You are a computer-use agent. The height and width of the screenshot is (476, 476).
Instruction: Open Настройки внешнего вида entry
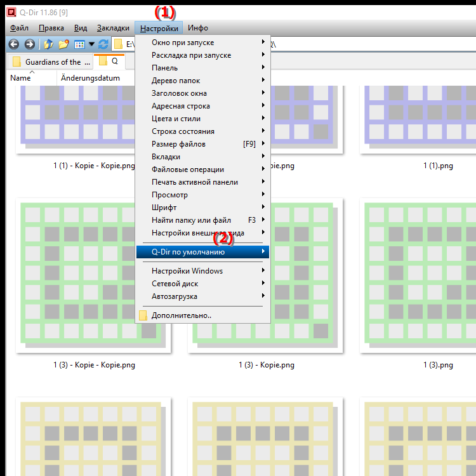(x=203, y=233)
